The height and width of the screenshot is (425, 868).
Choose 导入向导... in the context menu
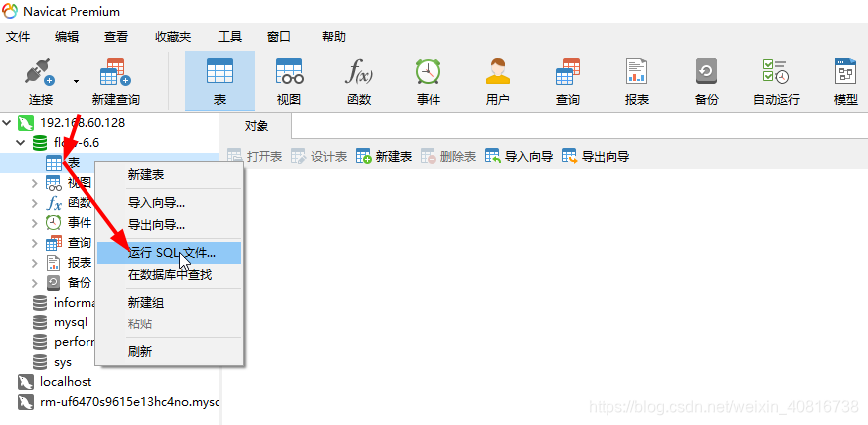pos(169,203)
